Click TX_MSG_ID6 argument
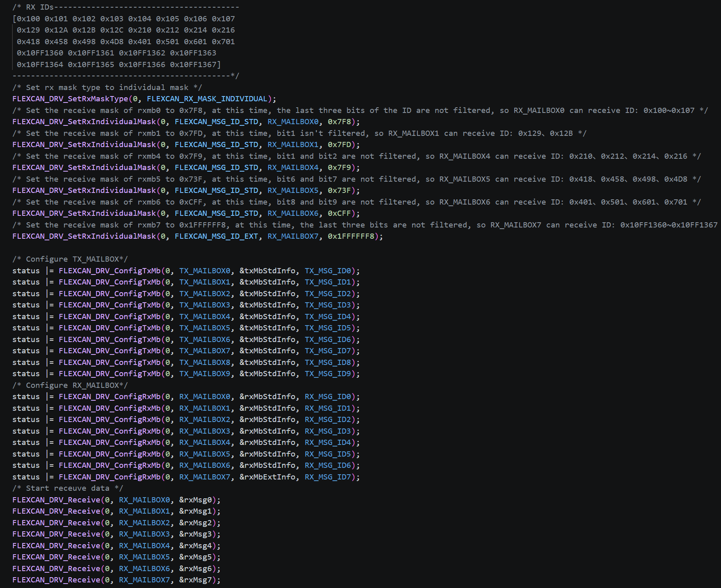The width and height of the screenshot is (721, 588). (328, 340)
